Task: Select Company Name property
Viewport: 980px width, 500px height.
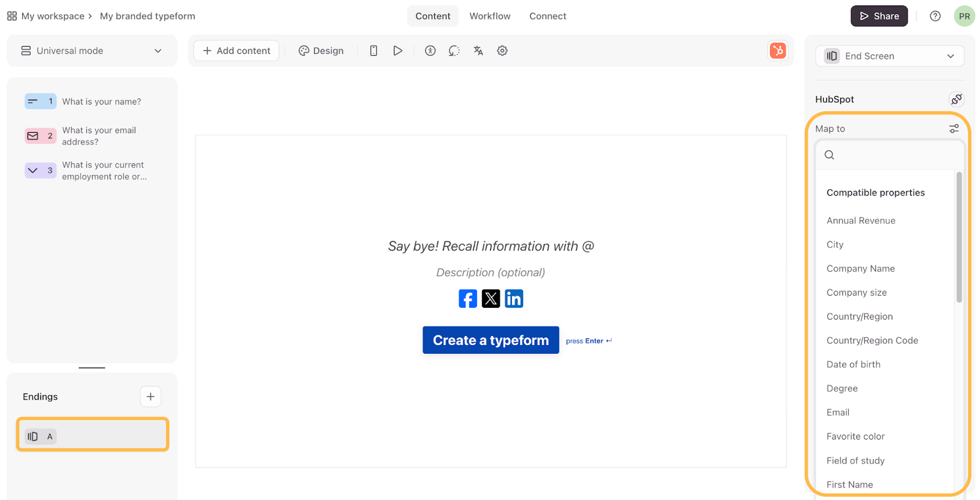Action: pyautogui.click(x=861, y=269)
